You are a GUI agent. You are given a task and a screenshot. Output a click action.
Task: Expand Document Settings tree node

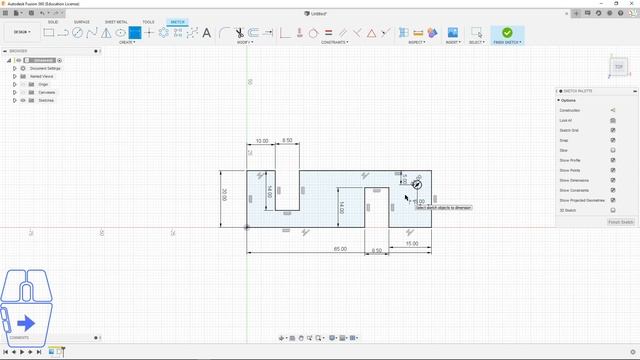coord(15,69)
